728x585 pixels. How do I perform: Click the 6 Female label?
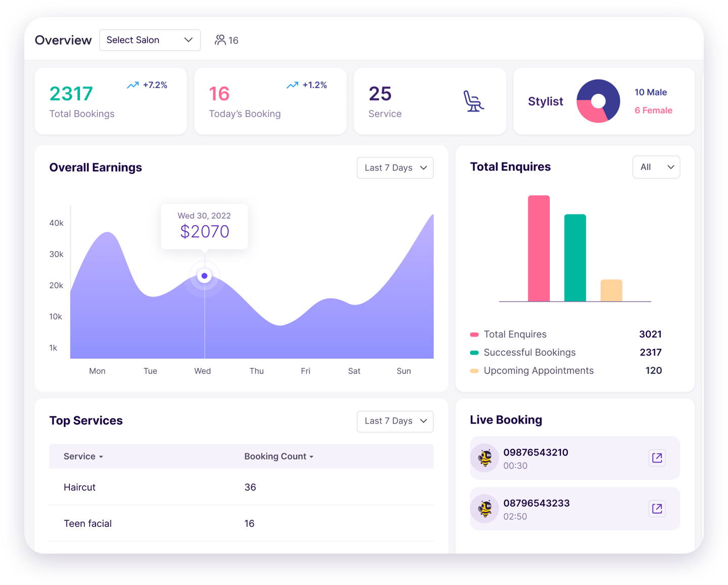click(x=654, y=110)
